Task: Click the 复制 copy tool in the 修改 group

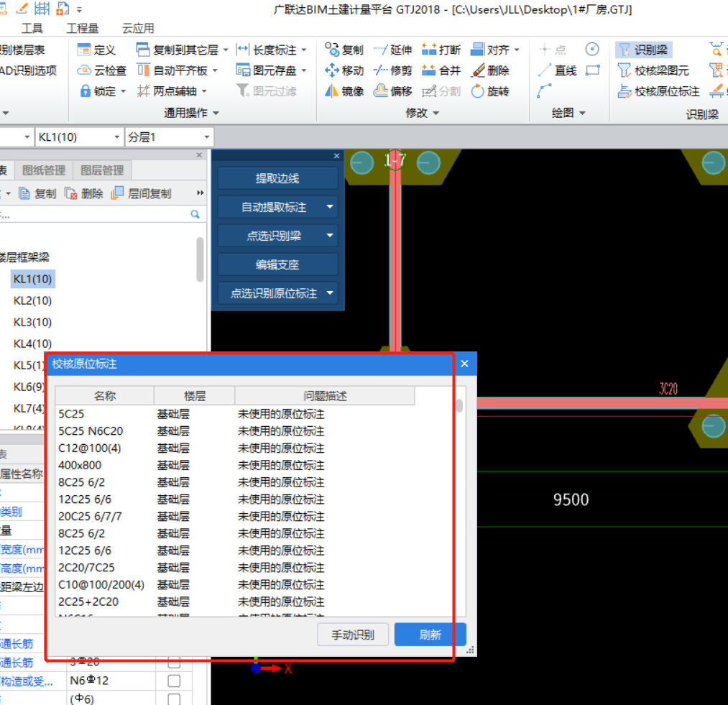Action: [344, 50]
